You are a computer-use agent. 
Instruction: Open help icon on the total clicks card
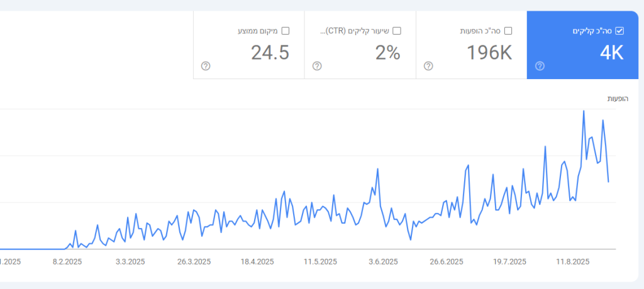(540, 66)
